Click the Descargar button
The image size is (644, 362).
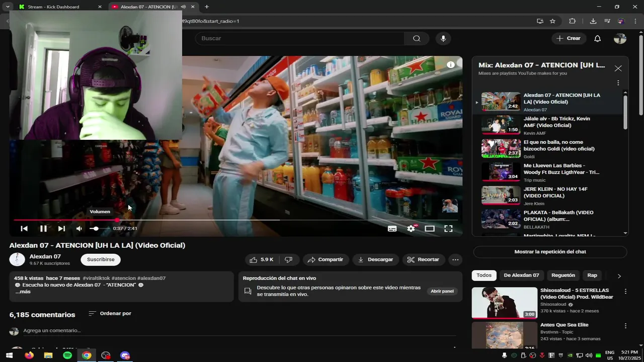[375, 259]
